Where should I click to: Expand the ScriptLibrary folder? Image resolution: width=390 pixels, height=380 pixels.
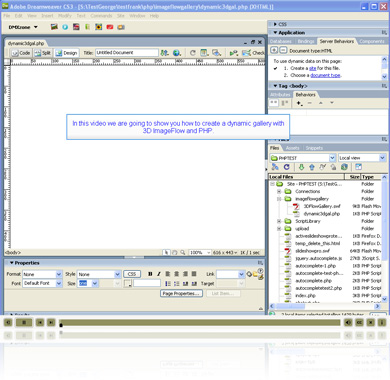coord(279,221)
